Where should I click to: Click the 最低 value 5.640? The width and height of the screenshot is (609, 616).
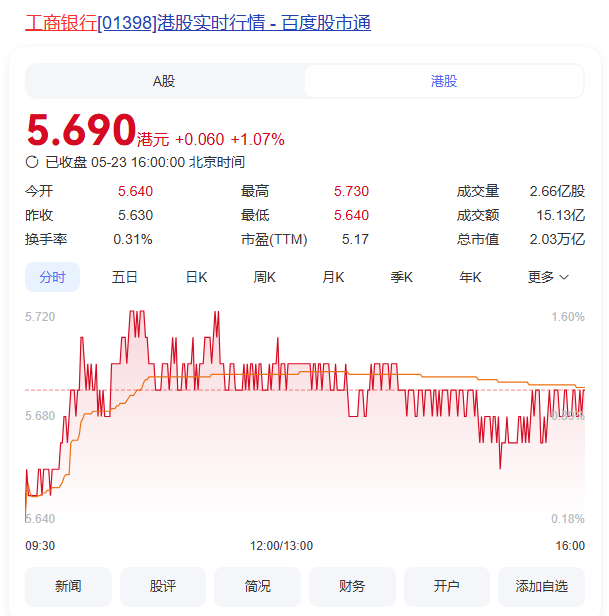point(351,215)
